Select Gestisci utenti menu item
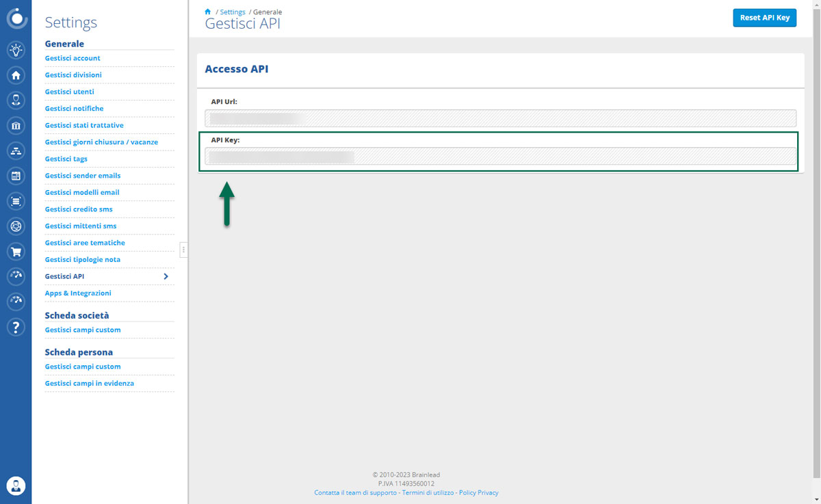This screenshot has height=504, width=821. [x=70, y=92]
